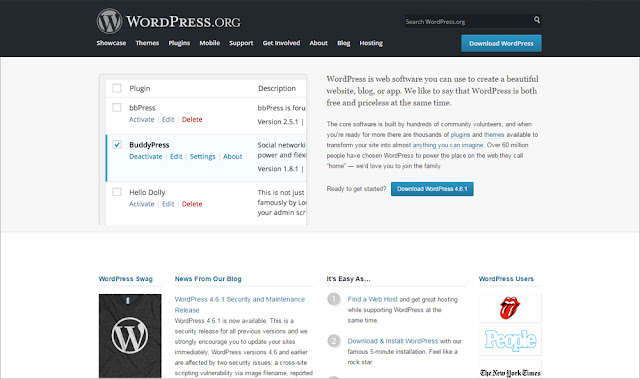Go to the About menu item
Viewport: 640px width, 379px height.
tap(318, 43)
